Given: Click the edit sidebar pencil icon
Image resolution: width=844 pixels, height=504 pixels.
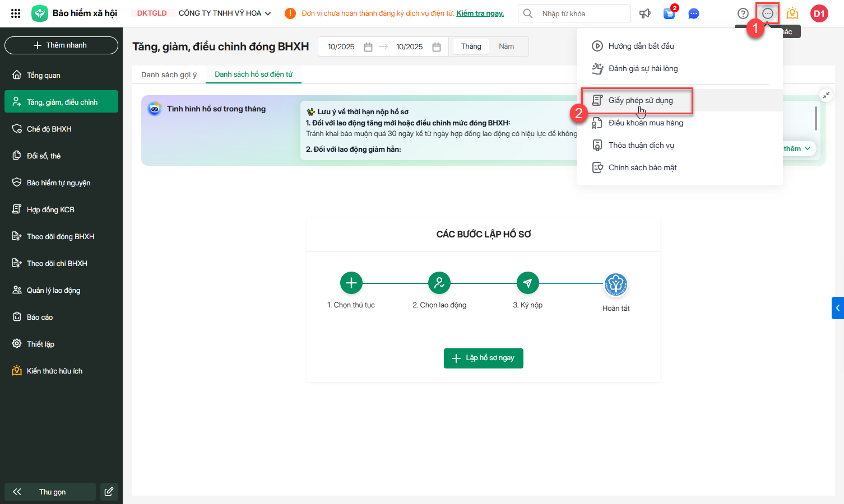Looking at the screenshot, I should point(109,492).
